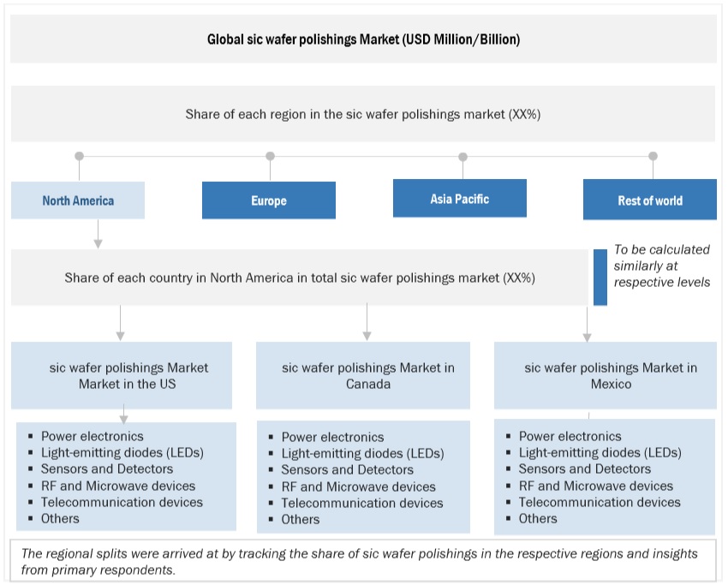Click the connector dot above Rest of world
The image size is (728, 585).
click(653, 157)
